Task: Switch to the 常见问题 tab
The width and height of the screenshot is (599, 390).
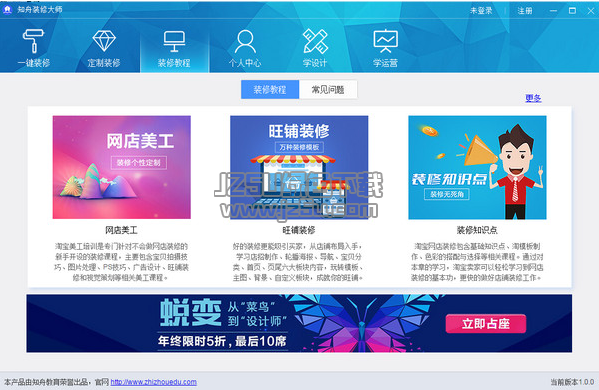Action: click(x=328, y=90)
